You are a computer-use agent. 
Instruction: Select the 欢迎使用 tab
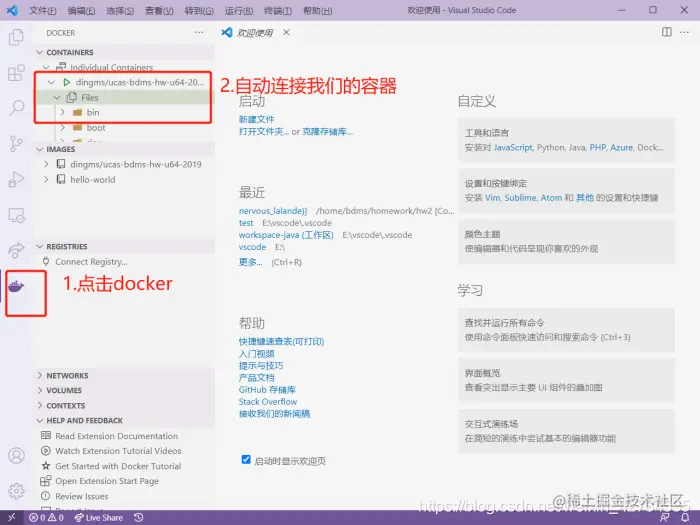(255, 32)
